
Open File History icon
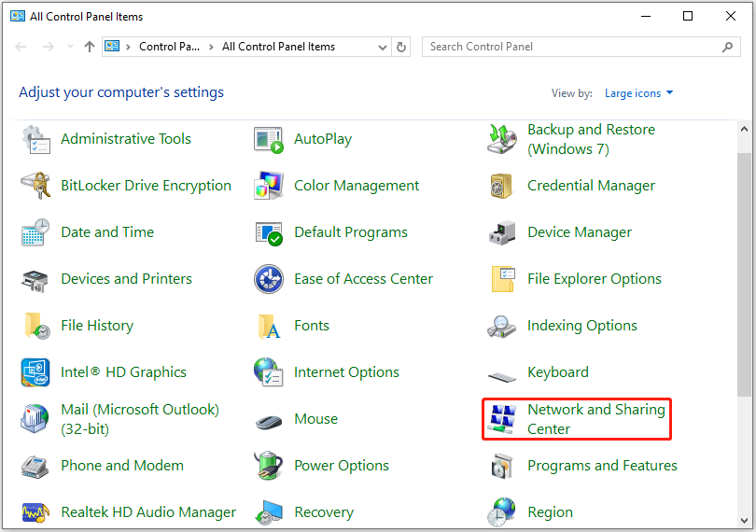[36, 326]
